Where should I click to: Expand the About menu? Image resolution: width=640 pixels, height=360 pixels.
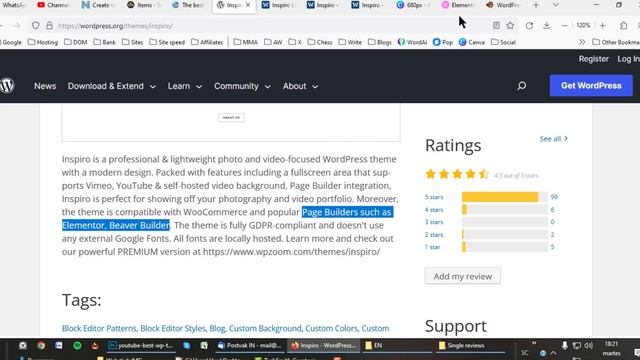pyautogui.click(x=300, y=86)
